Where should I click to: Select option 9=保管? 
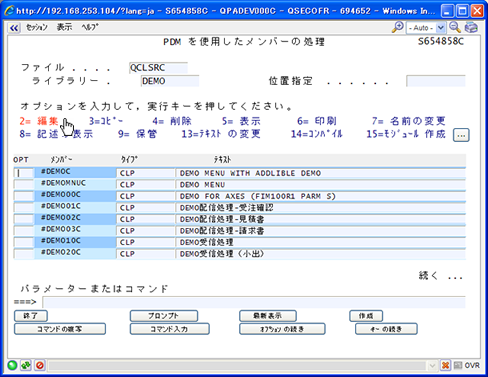point(137,134)
